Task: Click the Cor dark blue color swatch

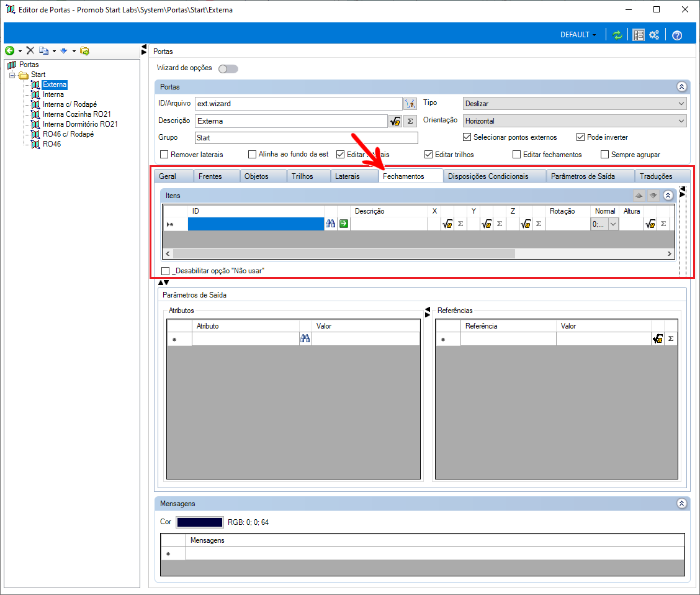Action: (x=200, y=522)
